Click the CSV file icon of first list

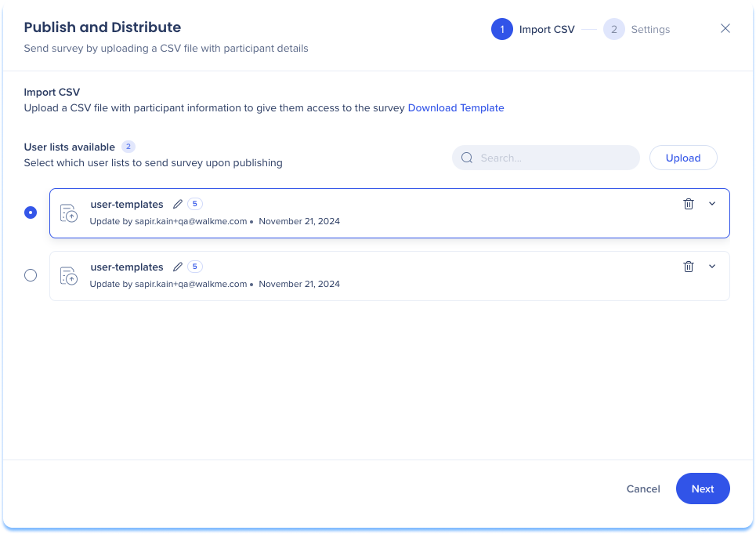click(69, 213)
